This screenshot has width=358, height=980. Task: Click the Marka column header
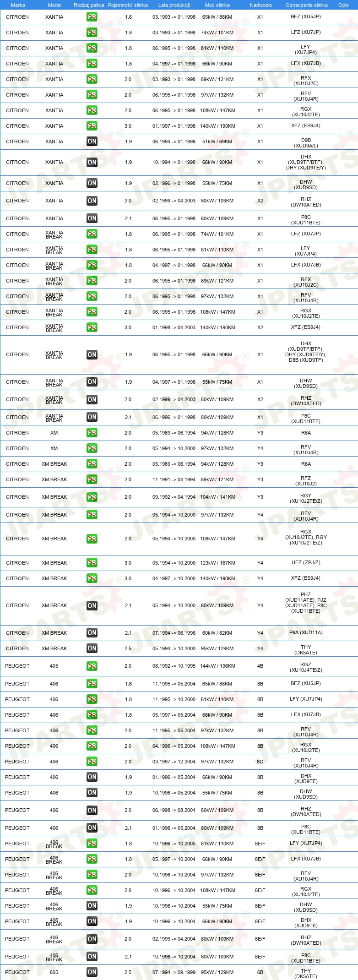18,5
